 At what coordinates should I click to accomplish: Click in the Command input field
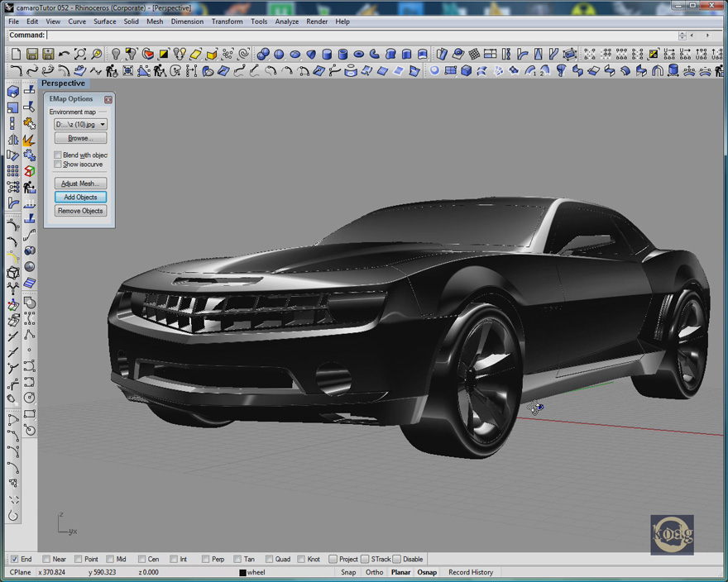tap(362, 36)
